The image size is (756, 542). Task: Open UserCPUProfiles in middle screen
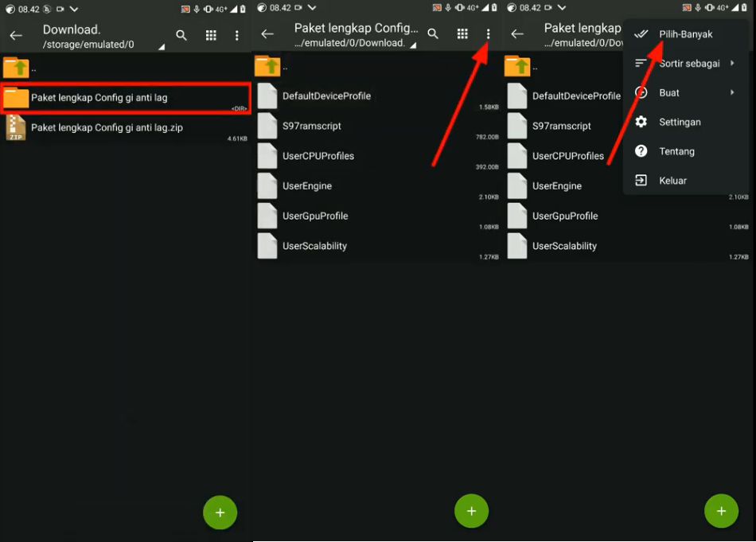(x=378, y=156)
